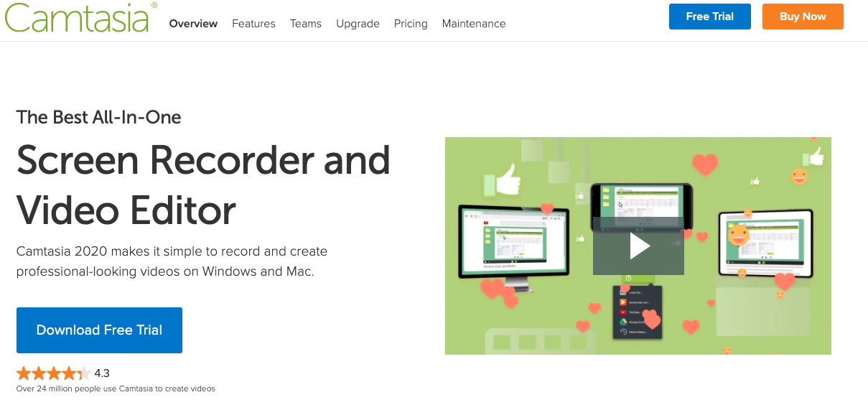Screen dimensions: 868x405
Task: Click the Camtasia logo
Action: tap(80, 17)
